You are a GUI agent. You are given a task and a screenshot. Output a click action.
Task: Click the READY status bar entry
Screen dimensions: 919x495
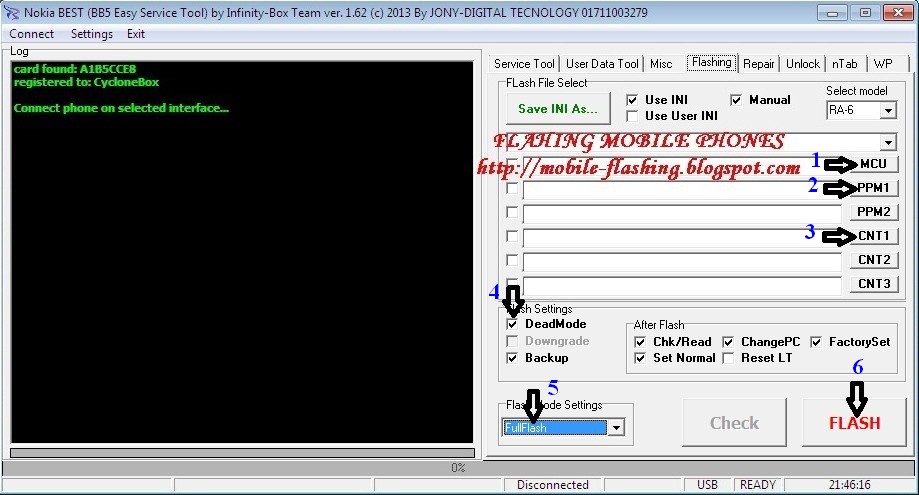click(x=758, y=485)
